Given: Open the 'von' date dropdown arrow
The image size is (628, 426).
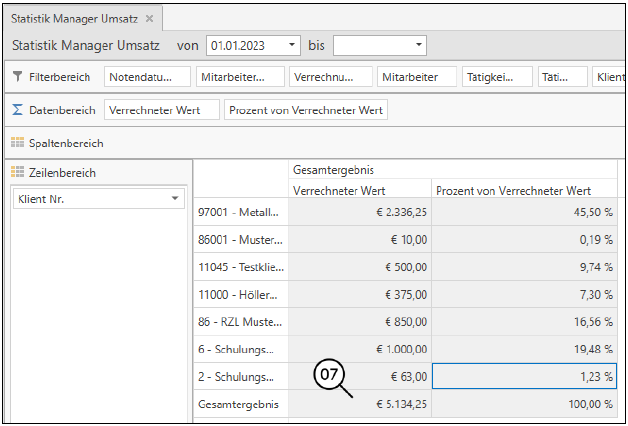Looking at the screenshot, I should coord(291,46).
